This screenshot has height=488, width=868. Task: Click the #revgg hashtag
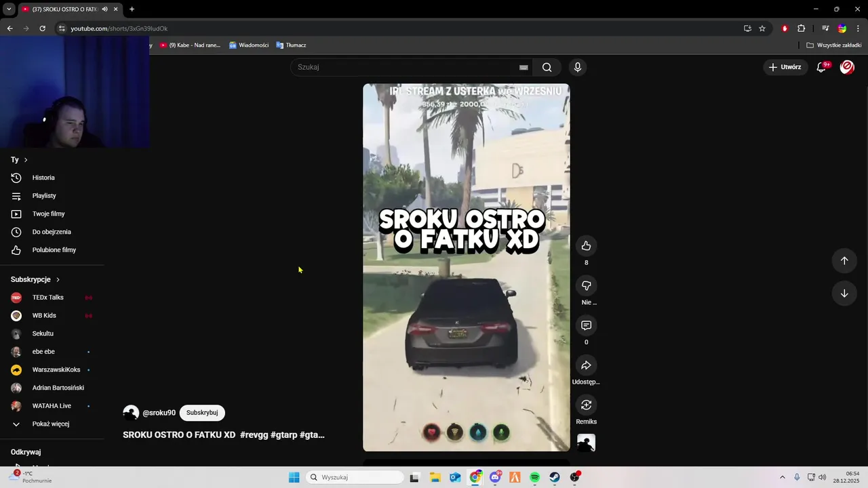(254, 435)
